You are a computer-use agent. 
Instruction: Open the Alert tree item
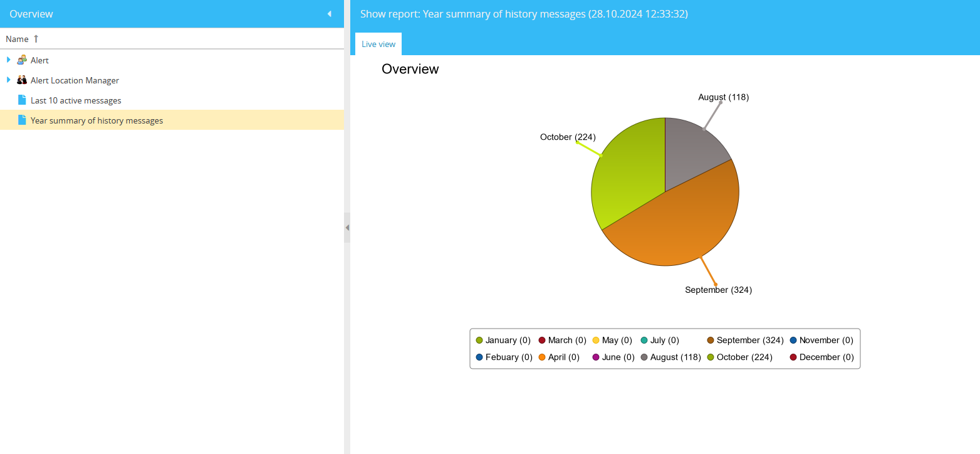click(39, 60)
